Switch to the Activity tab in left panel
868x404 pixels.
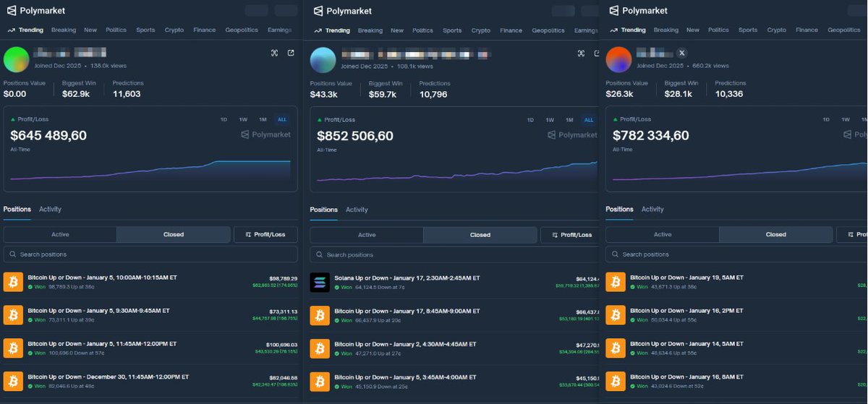[x=50, y=210]
